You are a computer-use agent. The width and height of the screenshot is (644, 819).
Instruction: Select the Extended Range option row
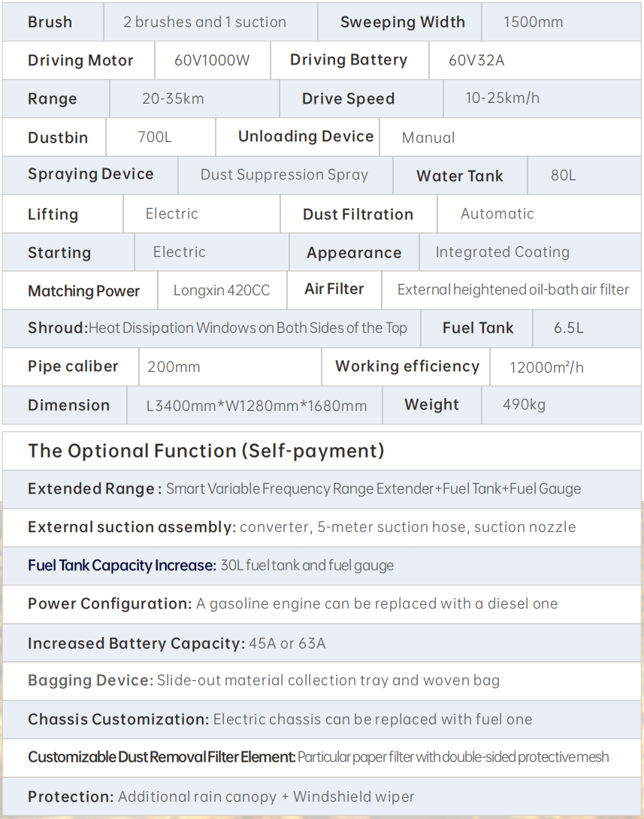[322, 489]
